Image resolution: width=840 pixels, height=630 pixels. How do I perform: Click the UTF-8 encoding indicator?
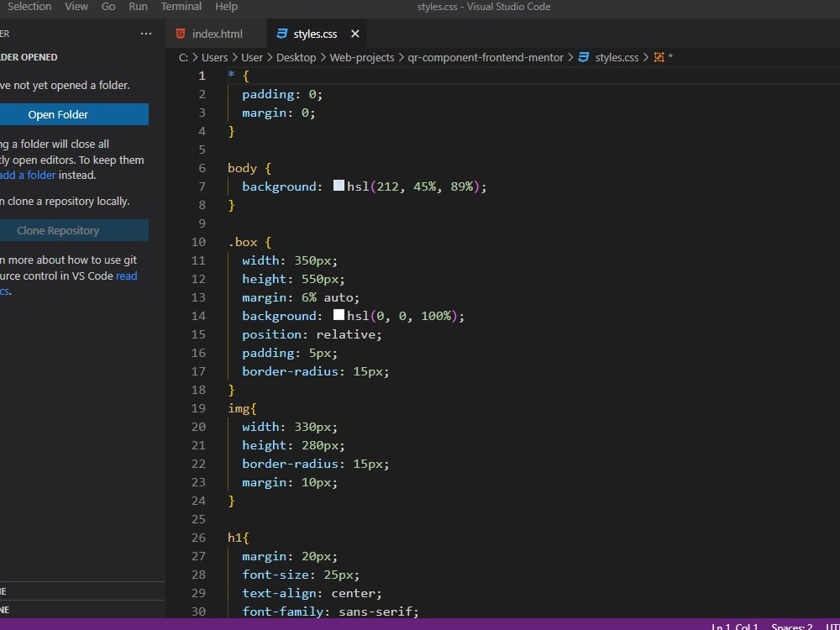point(832,627)
